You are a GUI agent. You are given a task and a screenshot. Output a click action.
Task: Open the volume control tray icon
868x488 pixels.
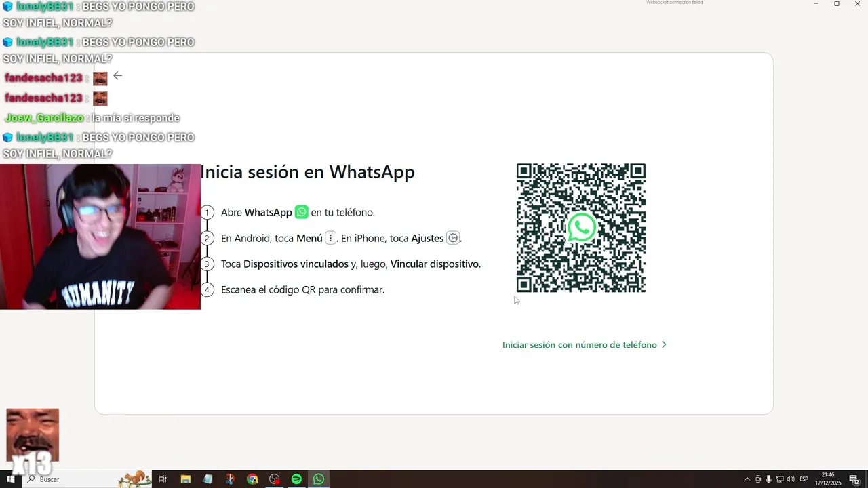click(791, 479)
